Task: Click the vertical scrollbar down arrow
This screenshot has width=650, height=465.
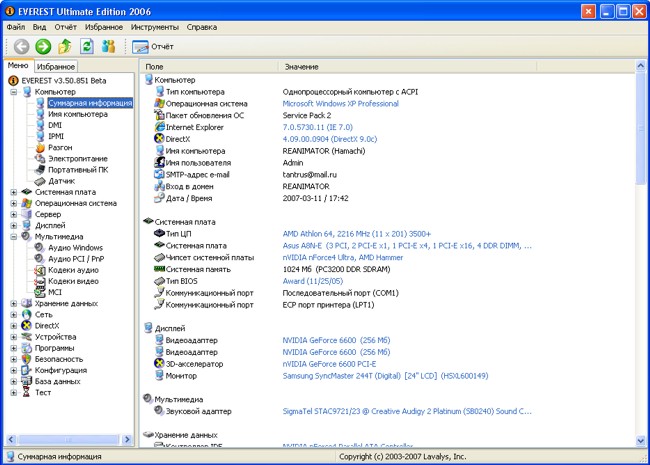Action: coord(640,441)
